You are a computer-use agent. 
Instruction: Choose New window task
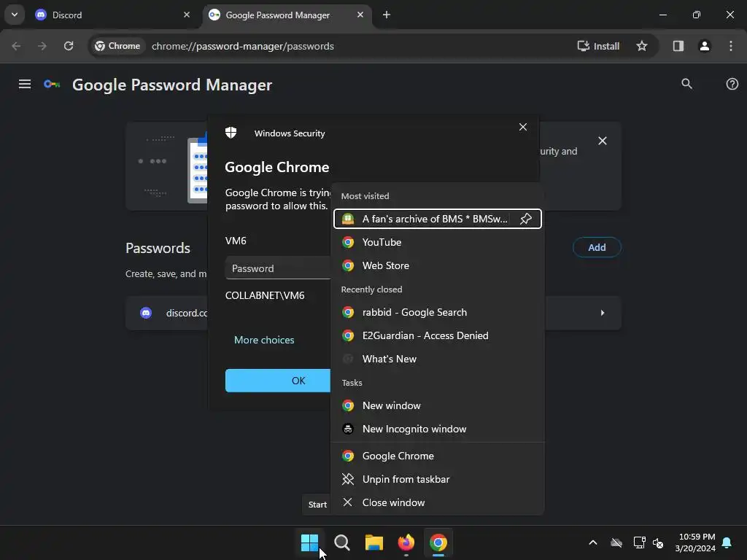coord(438,405)
